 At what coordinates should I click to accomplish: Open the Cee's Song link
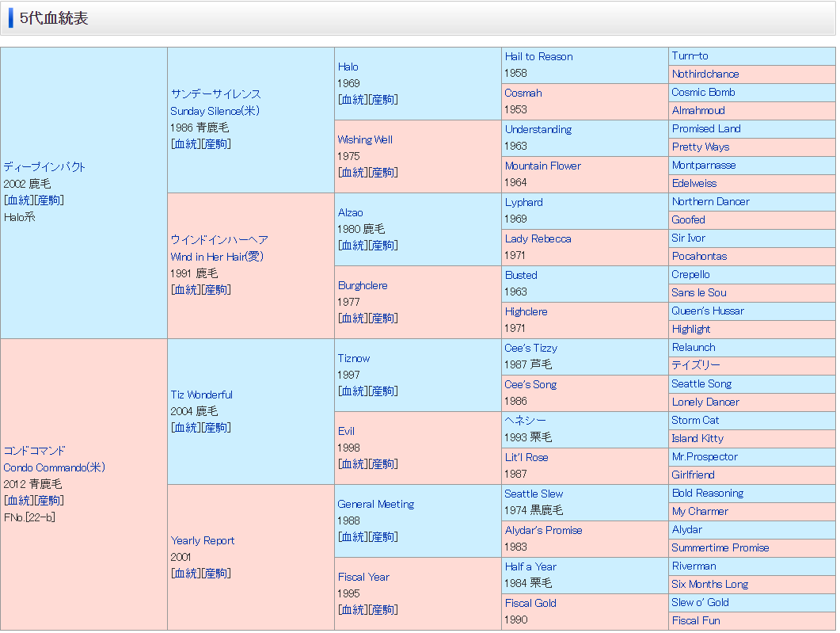(531, 385)
